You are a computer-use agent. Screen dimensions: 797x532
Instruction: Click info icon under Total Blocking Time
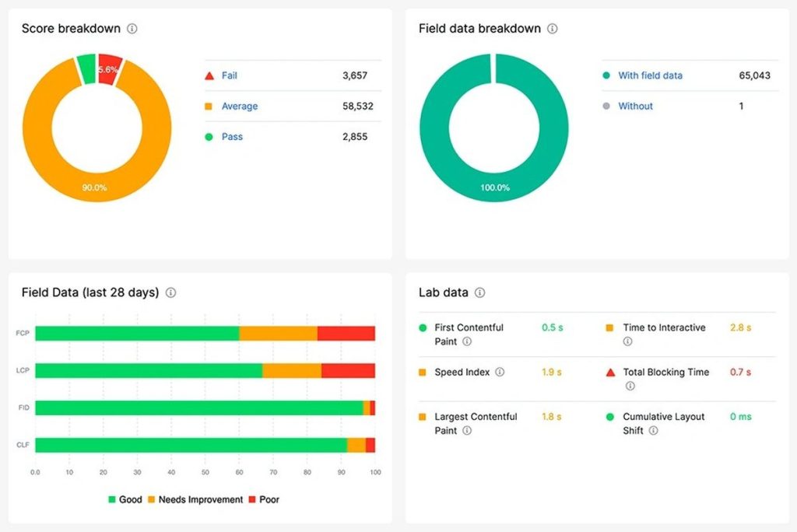[x=630, y=386]
